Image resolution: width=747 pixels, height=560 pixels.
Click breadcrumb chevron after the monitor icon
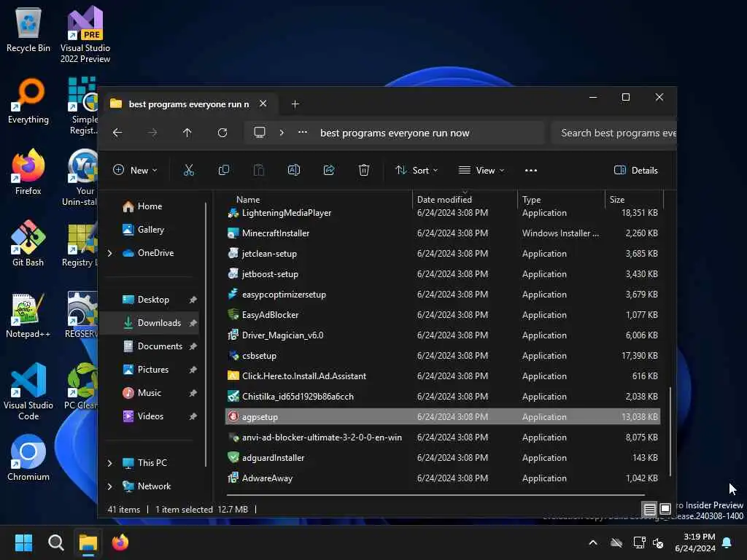(282, 133)
